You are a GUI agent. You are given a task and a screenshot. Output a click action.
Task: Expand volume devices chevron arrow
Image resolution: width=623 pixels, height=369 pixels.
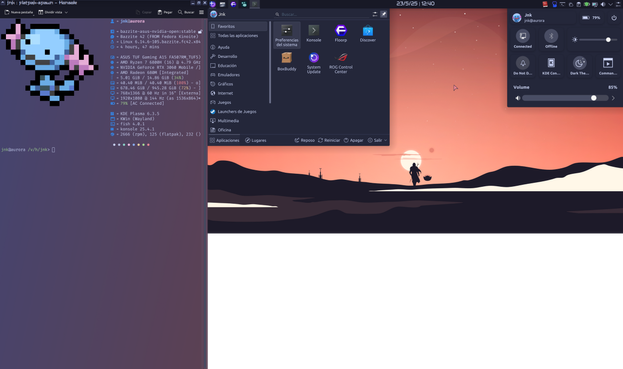[613, 98]
